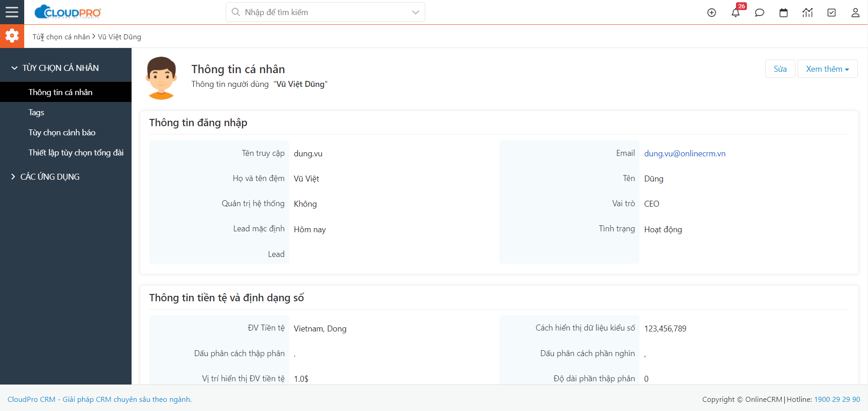Click the quick create plus icon
Image resolution: width=868 pixels, height=411 pixels.
click(712, 13)
